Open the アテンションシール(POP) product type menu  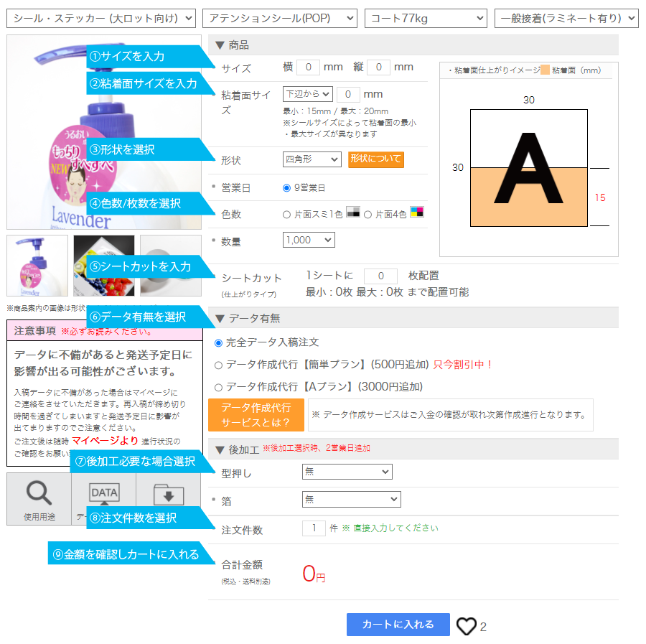pos(279,18)
